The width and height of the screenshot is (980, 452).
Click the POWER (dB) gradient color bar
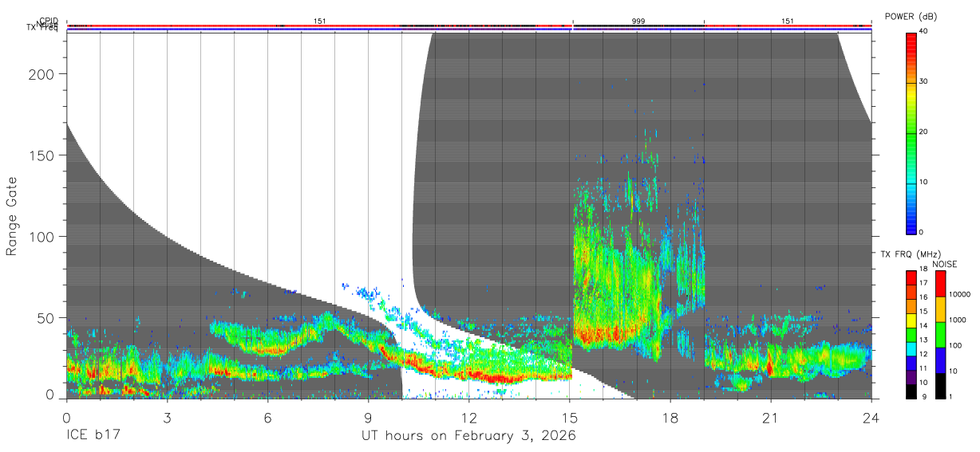[911, 132]
